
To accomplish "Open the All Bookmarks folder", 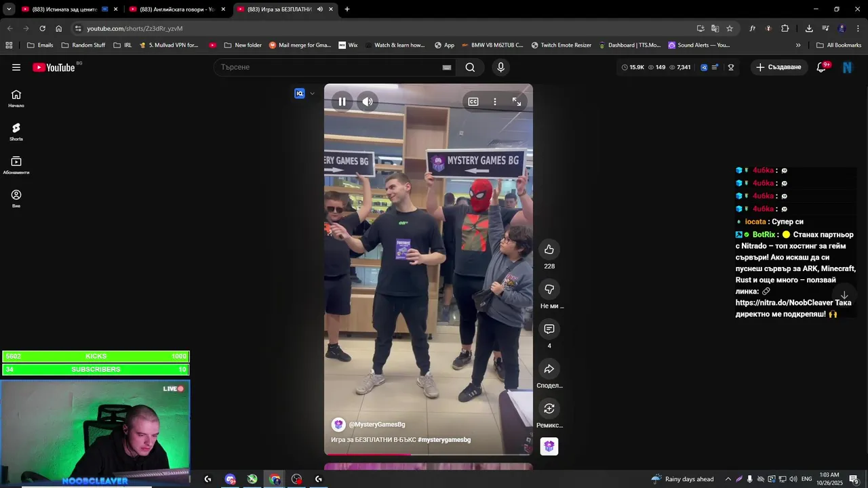I will [839, 45].
